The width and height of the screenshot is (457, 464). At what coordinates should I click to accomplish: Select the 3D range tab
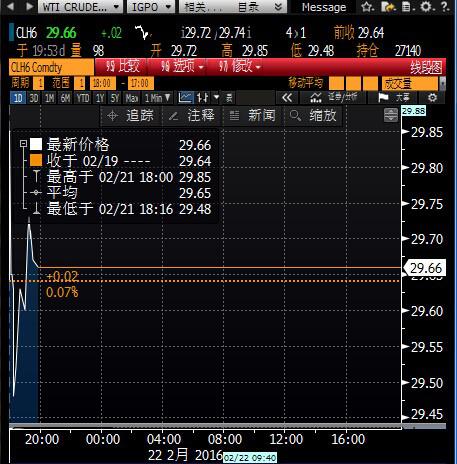pos(34,98)
